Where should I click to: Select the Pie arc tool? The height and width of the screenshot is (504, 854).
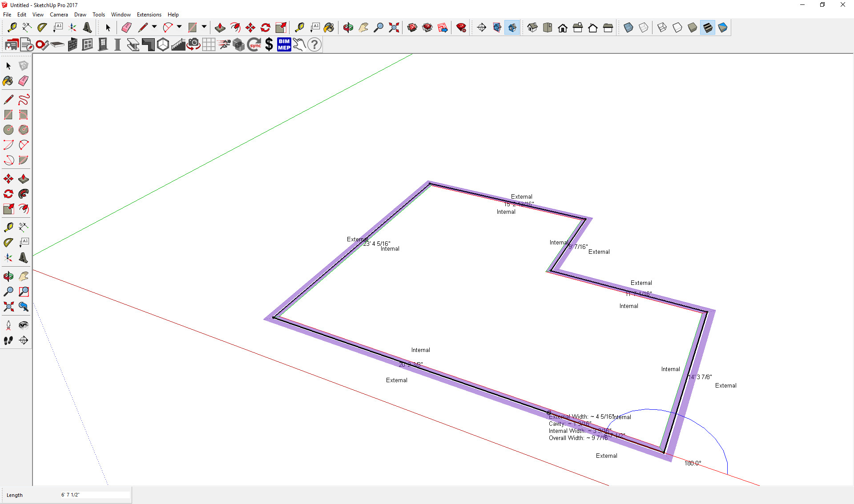click(24, 160)
